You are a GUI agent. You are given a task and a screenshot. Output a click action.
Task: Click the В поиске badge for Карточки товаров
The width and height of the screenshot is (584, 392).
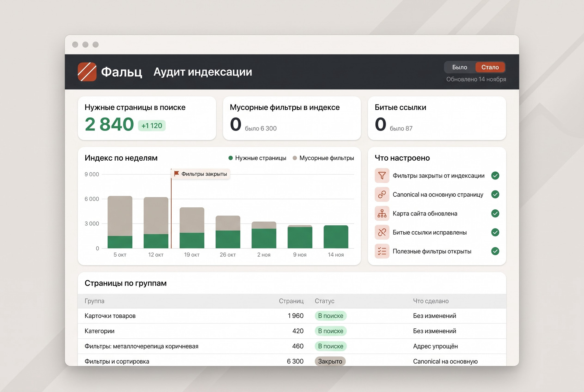[x=331, y=316]
